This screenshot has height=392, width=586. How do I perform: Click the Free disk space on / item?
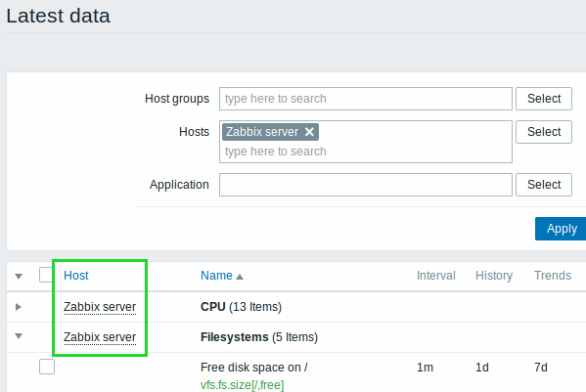click(253, 368)
